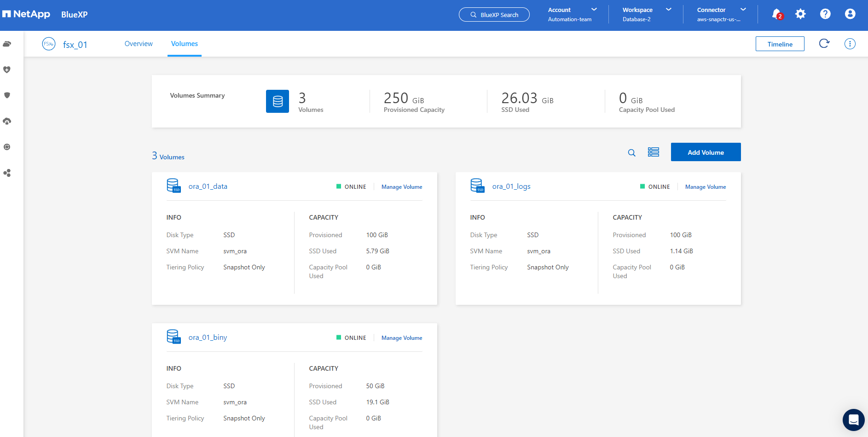This screenshot has height=437, width=868.
Task: Open the settings gear icon
Action: [800, 14]
